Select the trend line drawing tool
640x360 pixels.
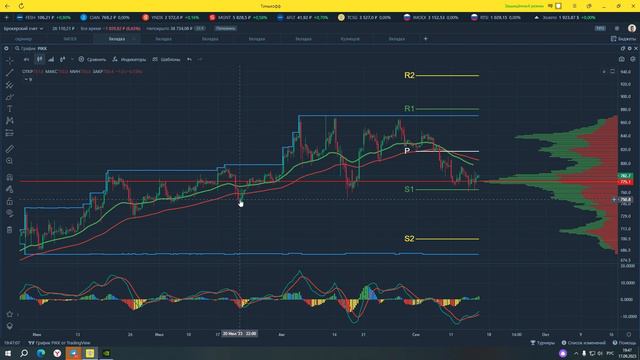click(x=9, y=73)
